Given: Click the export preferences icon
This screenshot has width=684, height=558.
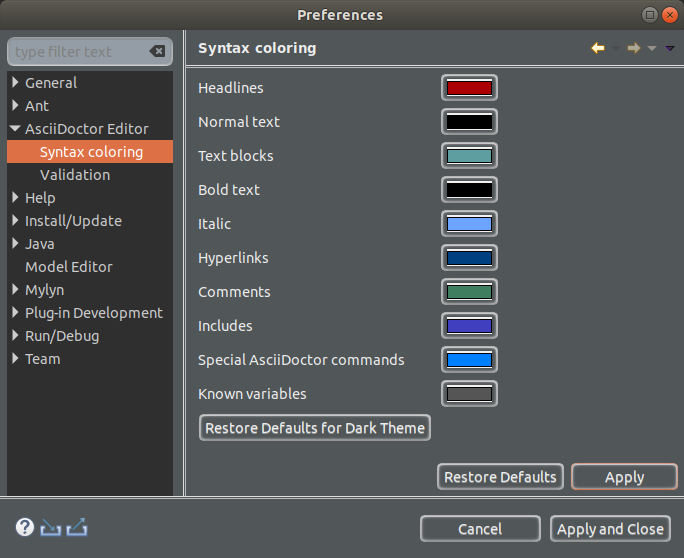Looking at the screenshot, I should (77, 527).
